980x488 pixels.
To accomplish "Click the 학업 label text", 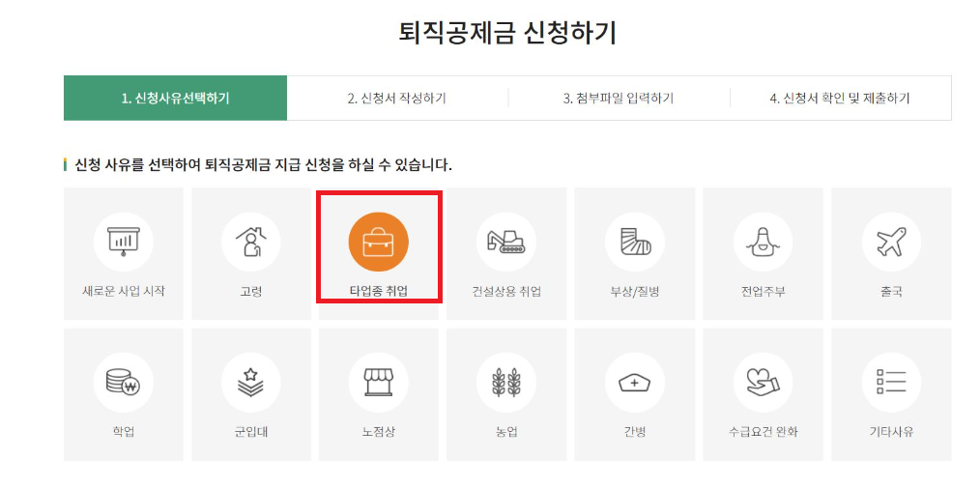I will click(x=123, y=432).
